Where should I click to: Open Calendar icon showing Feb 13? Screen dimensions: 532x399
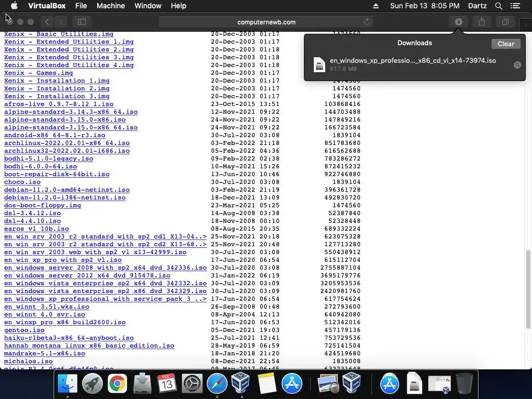[167, 384]
